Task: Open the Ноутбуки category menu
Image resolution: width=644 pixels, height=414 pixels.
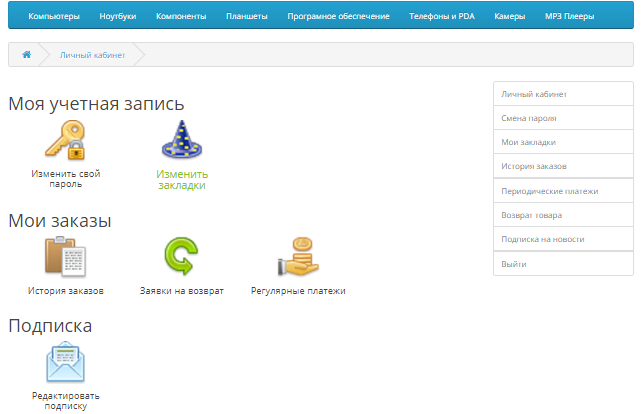Action: click(119, 16)
